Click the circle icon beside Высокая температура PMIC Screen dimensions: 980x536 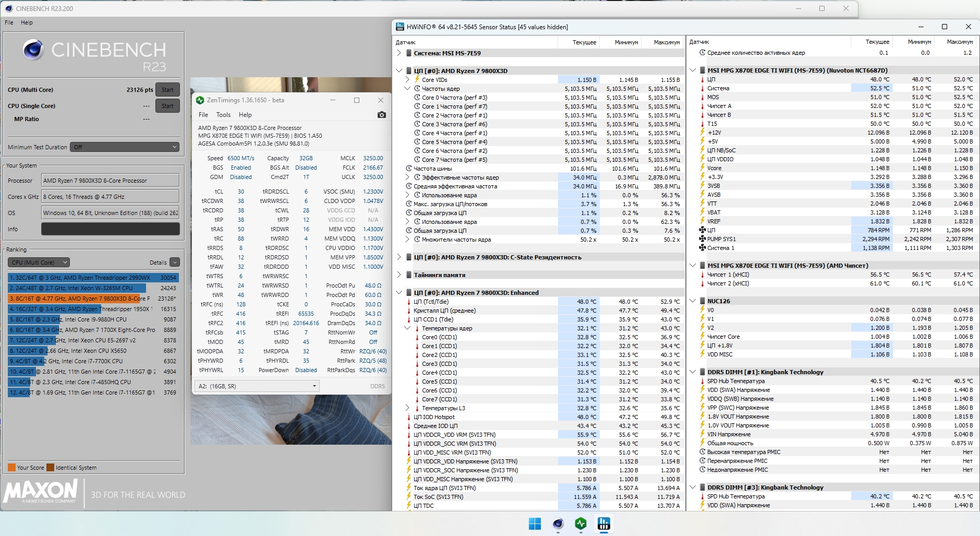703,452
